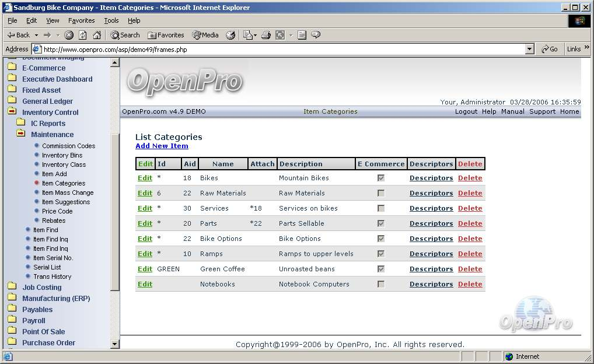Open the Tools menu
The height and width of the screenshot is (364, 594).
point(111,20)
